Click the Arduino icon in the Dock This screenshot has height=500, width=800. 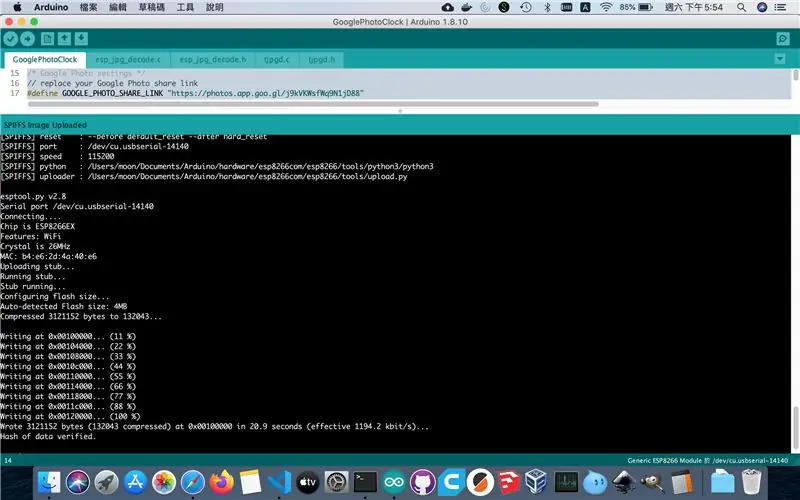point(394,482)
